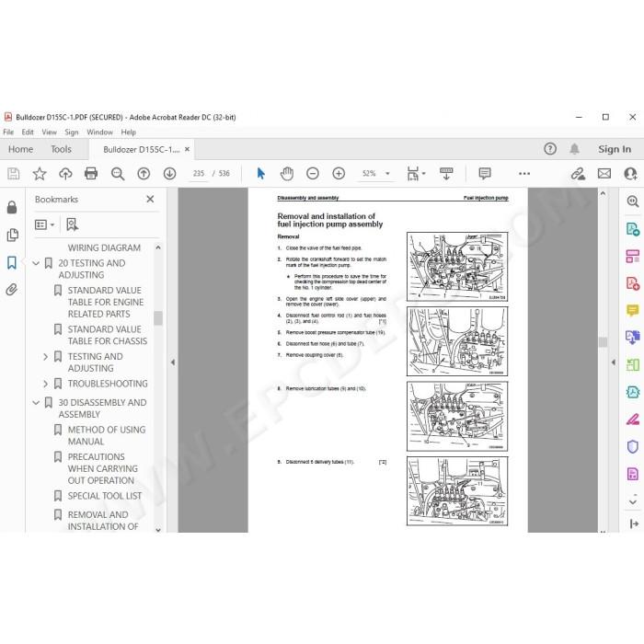The image size is (644, 644).
Task: Expand the TESTING AND ADJUSTING sub-bookmark
Action: click(46, 357)
